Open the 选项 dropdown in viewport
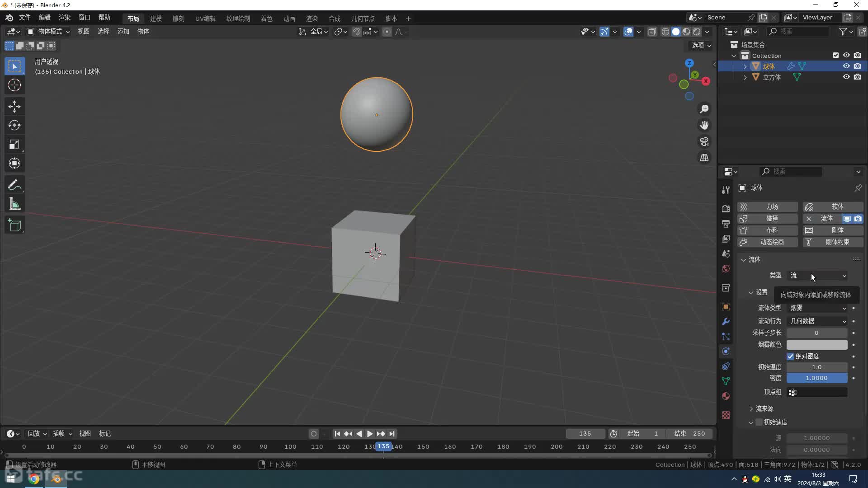This screenshot has width=868, height=488. [701, 46]
